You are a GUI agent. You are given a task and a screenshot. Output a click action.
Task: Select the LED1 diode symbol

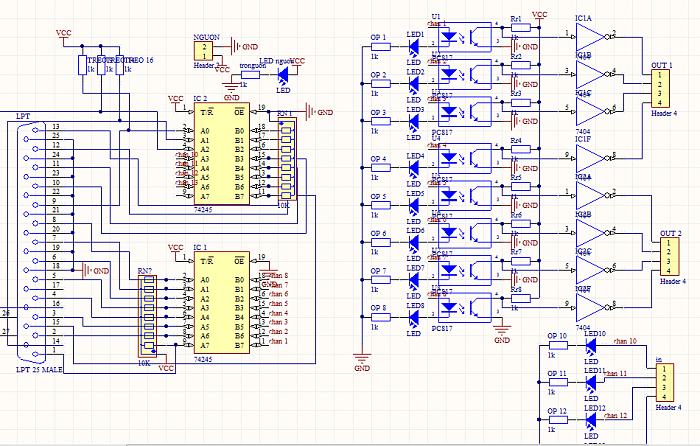click(x=414, y=46)
